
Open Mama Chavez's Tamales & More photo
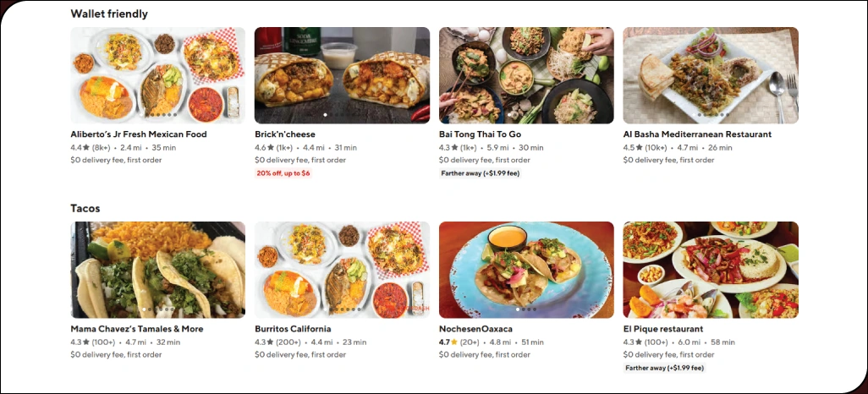157,270
